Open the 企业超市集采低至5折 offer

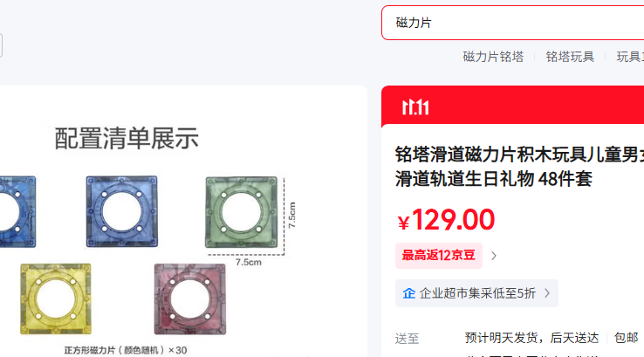pos(476,293)
